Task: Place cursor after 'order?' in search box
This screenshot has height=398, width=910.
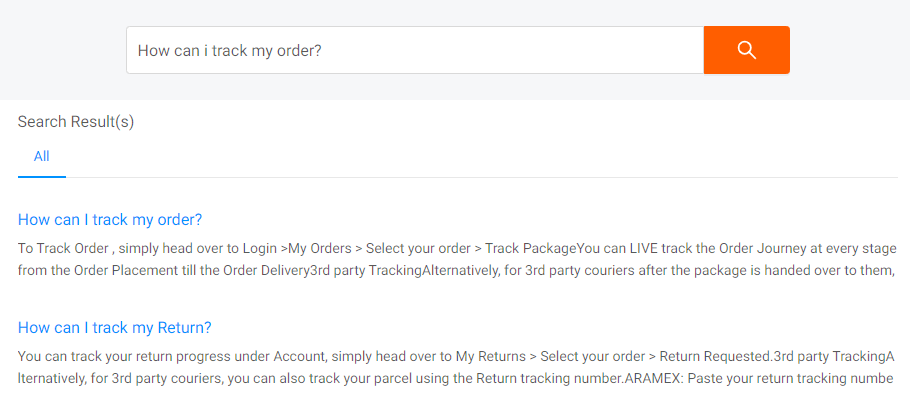Action: (x=323, y=50)
